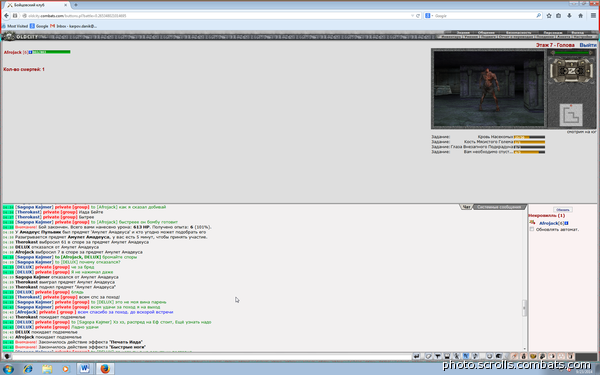The width and height of the screenshot is (600, 375).
Task: Click the chat message input field
Action: point(212,357)
